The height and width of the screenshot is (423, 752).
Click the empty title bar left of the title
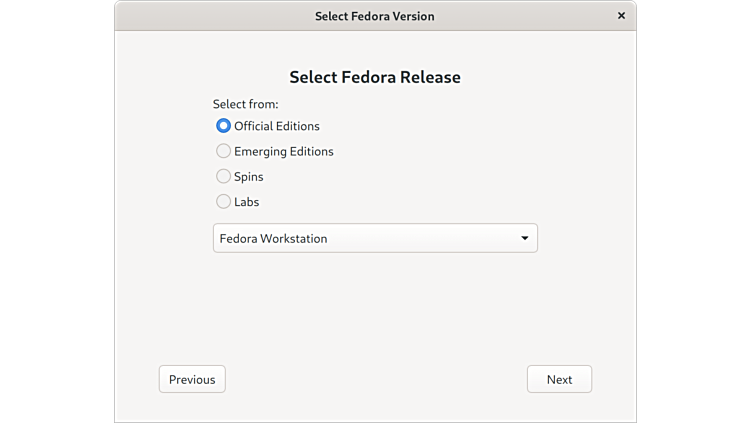[x=200, y=16]
